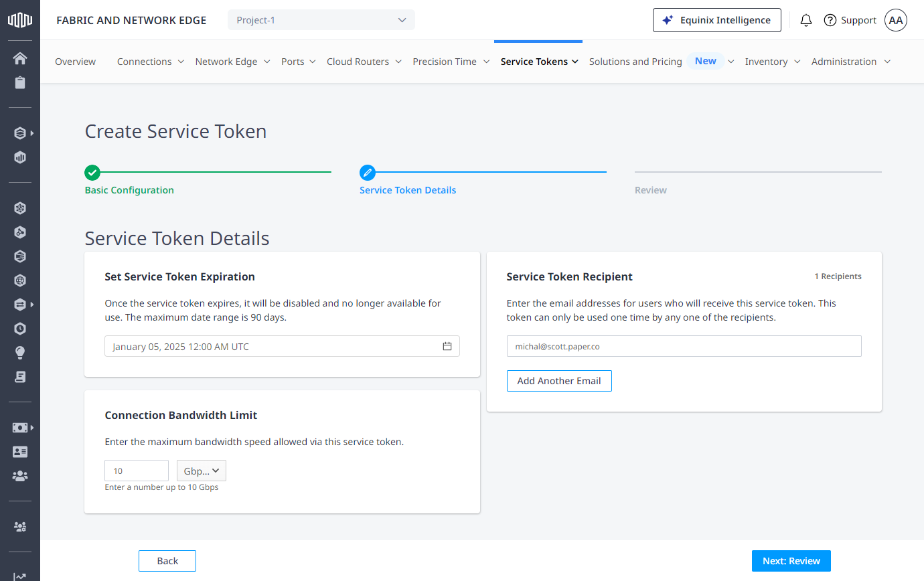Open the Overview tab
The width and height of the screenshot is (924, 581).
point(76,62)
